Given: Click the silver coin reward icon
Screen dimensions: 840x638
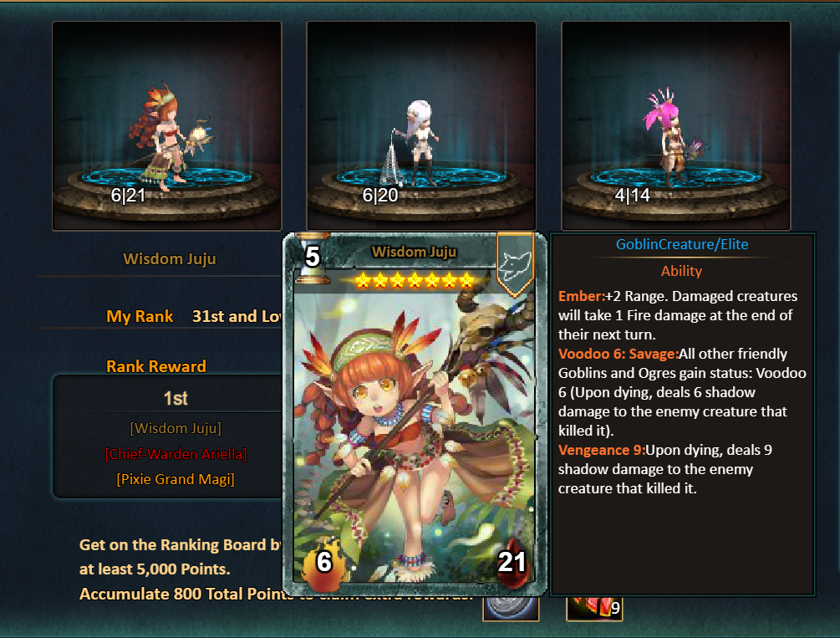Looking at the screenshot, I should click(511, 608).
